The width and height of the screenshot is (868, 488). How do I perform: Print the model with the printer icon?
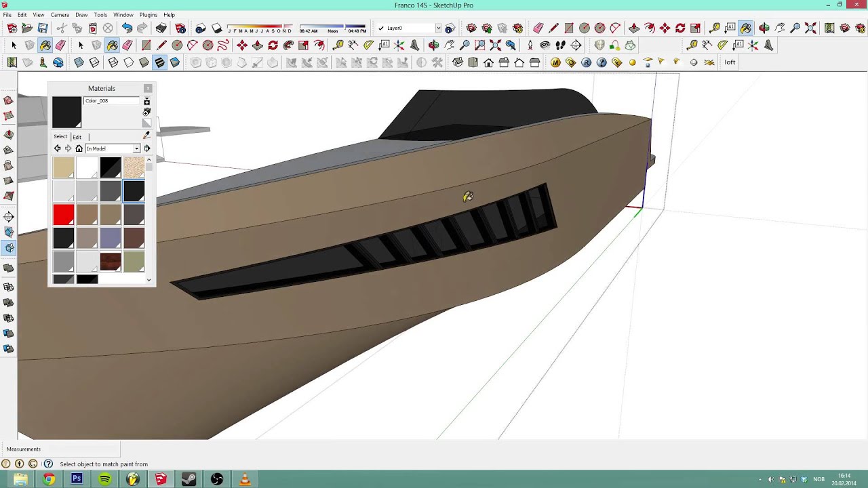click(161, 28)
